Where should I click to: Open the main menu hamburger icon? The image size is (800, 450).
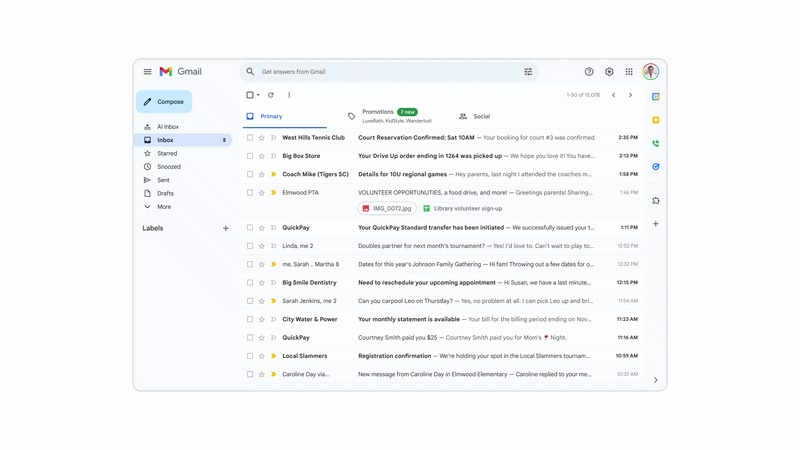147,72
